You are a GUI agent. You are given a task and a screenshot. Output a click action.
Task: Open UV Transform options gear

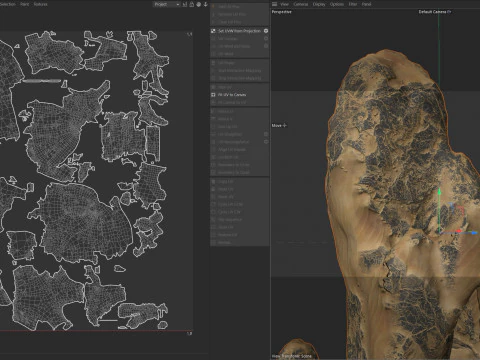click(266, 38)
